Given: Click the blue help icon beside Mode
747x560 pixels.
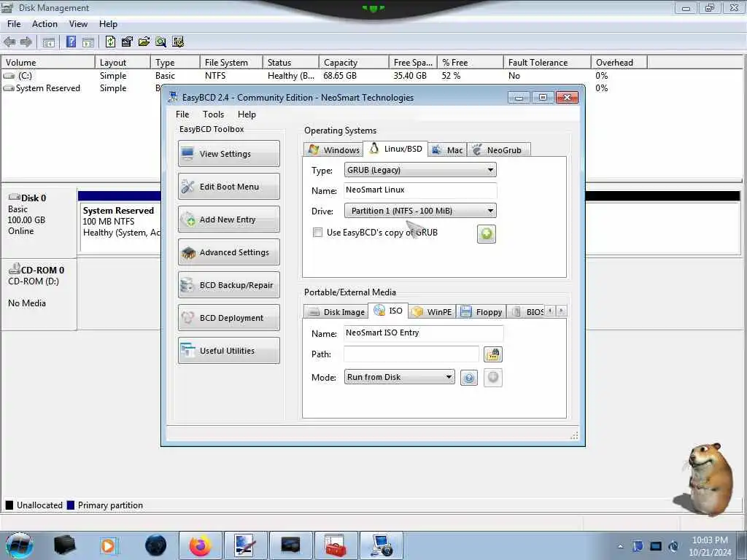Looking at the screenshot, I should [469, 378].
